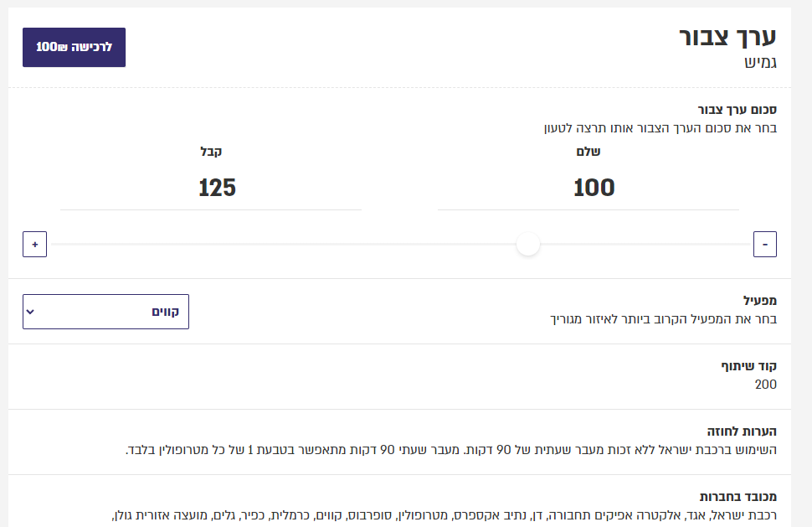The image size is (812, 527).
Task: Select the סכום ערך צבור heading
Action: pyautogui.click(x=737, y=110)
